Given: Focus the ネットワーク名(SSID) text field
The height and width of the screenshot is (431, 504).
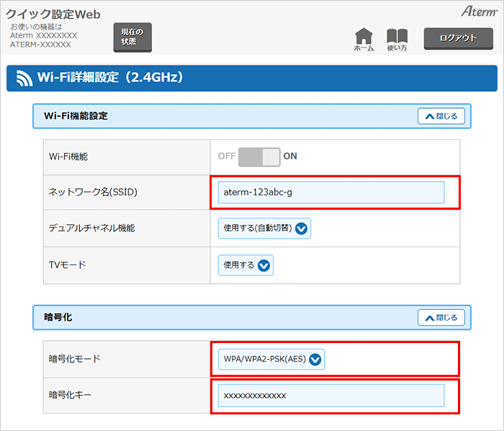Looking at the screenshot, I should 331,192.
